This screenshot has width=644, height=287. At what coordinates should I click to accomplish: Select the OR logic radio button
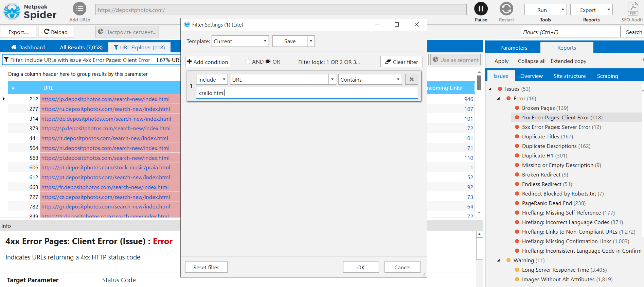pyautogui.click(x=268, y=62)
